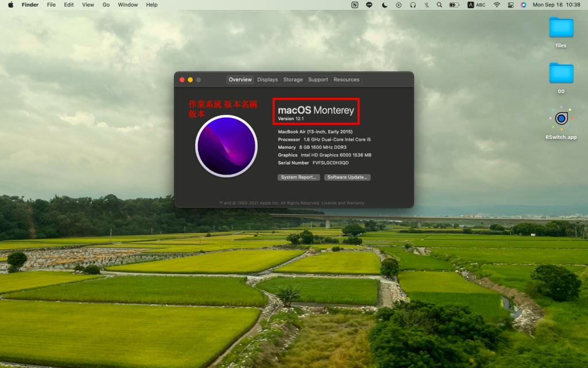The height and width of the screenshot is (368, 588).
Task: Switch to the Storage tab
Action: [293, 79]
